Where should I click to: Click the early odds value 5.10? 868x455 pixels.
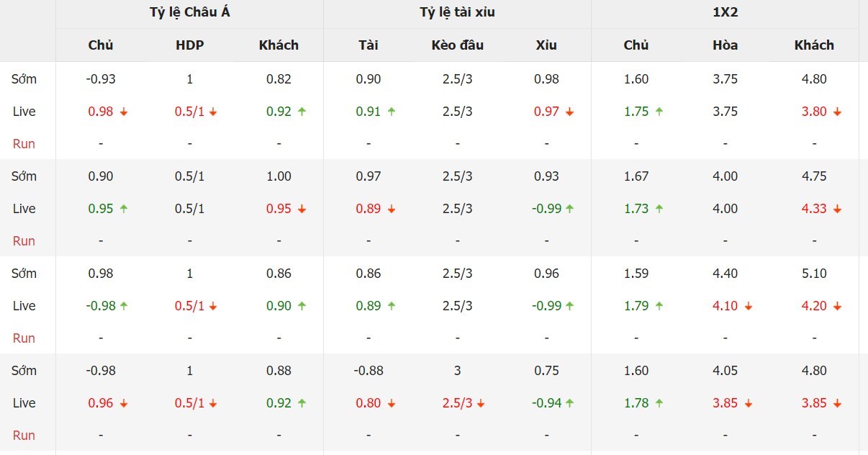814,274
